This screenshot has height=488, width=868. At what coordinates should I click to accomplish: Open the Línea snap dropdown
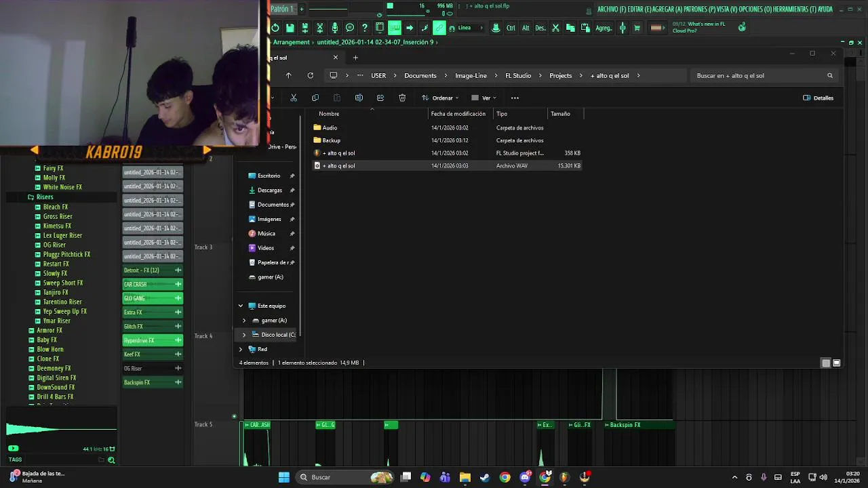(469, 28)
